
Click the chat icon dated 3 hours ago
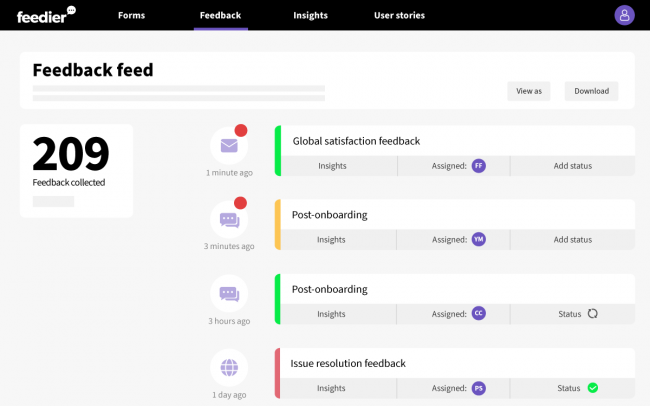point(229,294)
